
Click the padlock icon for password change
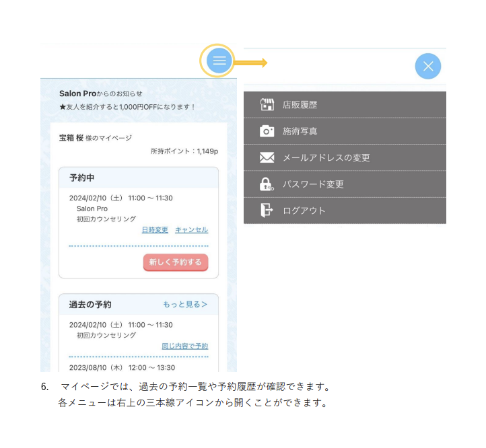tap(267, 184)
